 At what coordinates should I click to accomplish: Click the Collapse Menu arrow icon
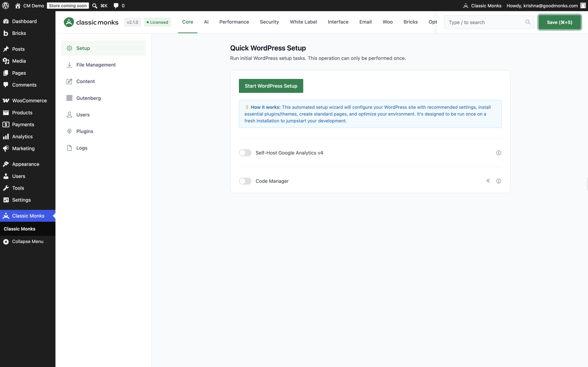6,241
